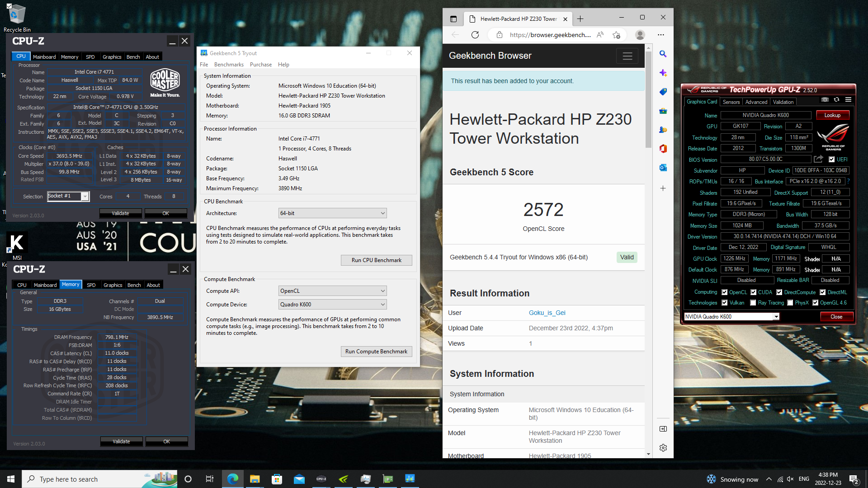Click the Read aloud icon in address bar
Screen dimensions: 868x488
600,35
